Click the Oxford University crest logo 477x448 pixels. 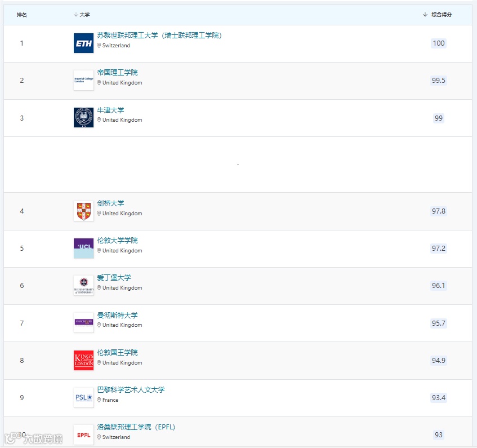[84, 117]
